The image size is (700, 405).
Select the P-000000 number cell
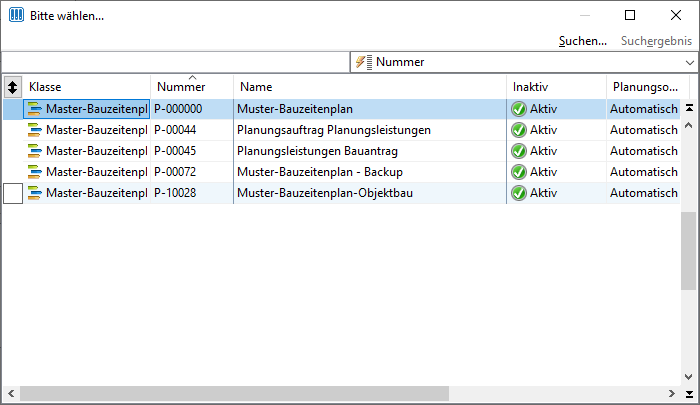coord(192,109)
